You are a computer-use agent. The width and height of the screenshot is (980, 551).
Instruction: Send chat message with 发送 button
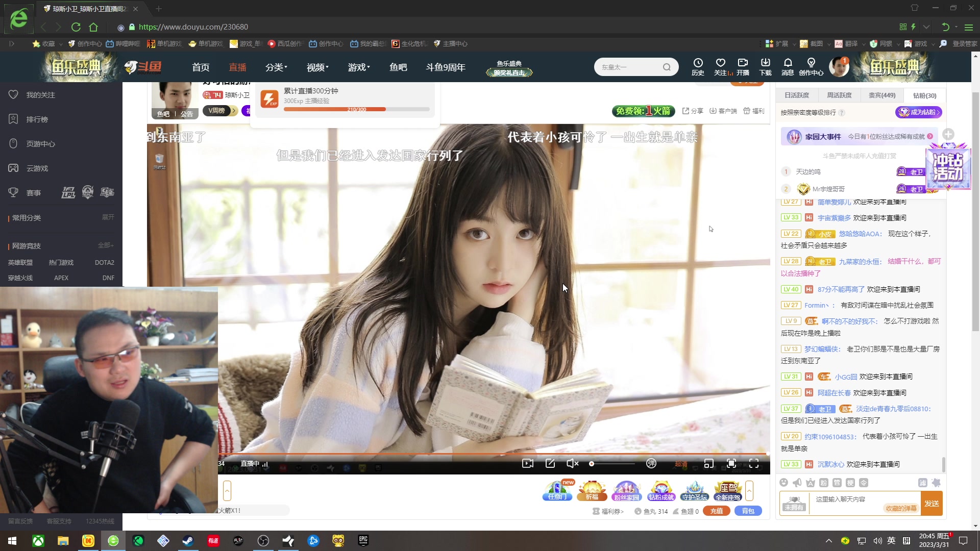coord(931,504)
